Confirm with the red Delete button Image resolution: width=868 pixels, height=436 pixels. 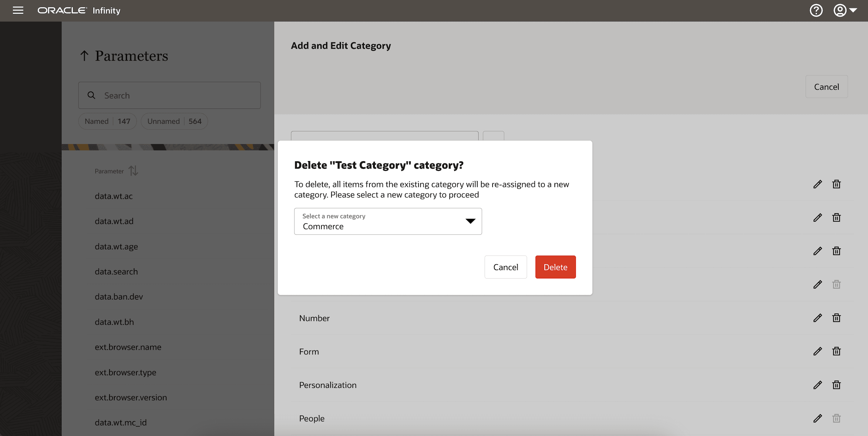[x=555, y=267]
